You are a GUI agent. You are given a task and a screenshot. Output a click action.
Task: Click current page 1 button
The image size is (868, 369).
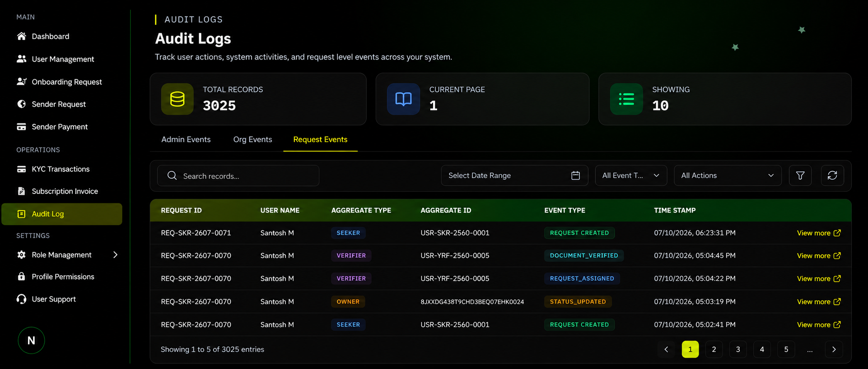pyautogui.click(x=690, y=349)
